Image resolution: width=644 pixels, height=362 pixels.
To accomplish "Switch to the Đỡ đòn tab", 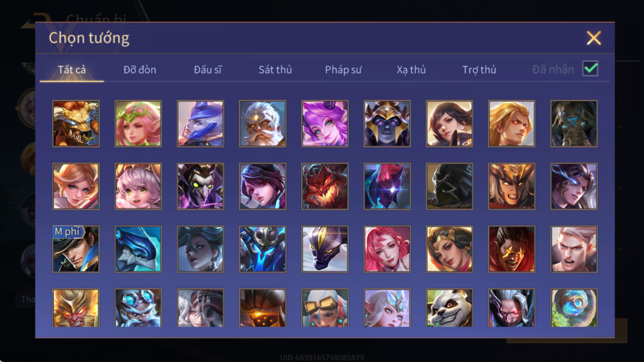I will click(140, 70).
